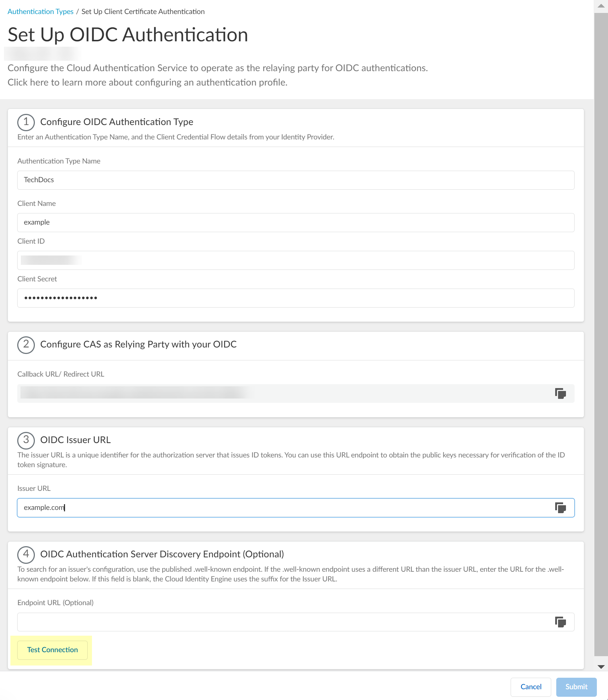Click the step 4 circle icon
The width and height of the screenshot is (608, 700).
26,554
